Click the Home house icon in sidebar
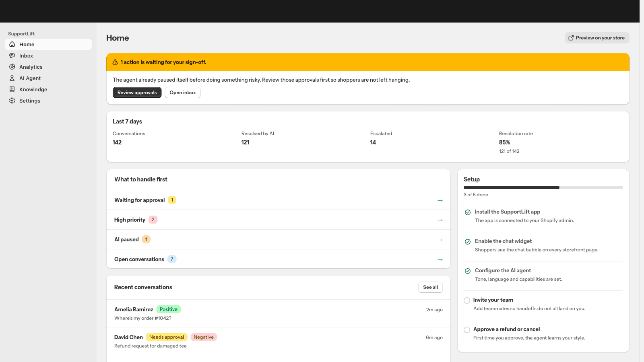Viewport: 644px width, 362px height. coord(12,44)
